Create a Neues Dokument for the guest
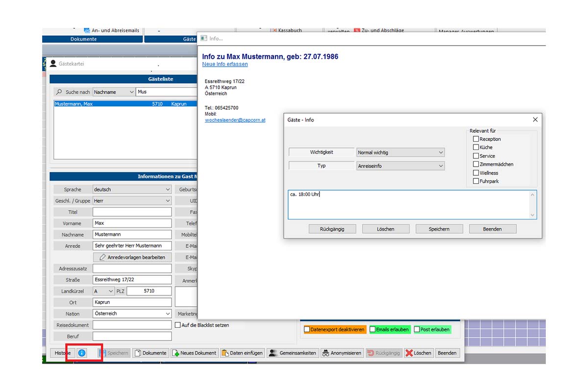The image size is (588, 392). pos(194,353)
